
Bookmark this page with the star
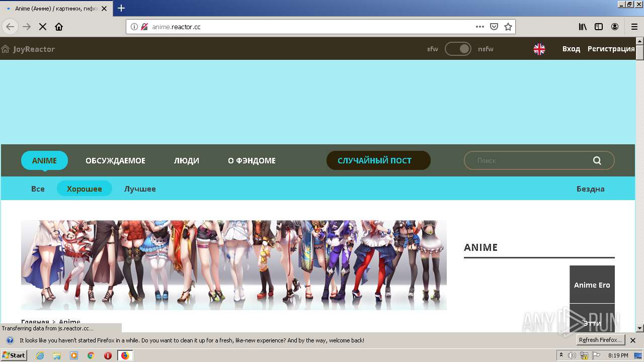(508, 27)
